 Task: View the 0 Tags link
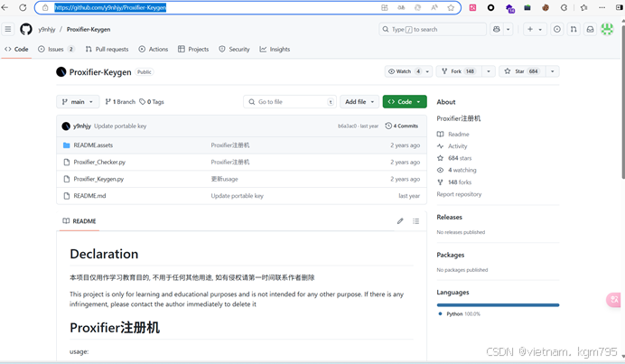coord(152,102)
